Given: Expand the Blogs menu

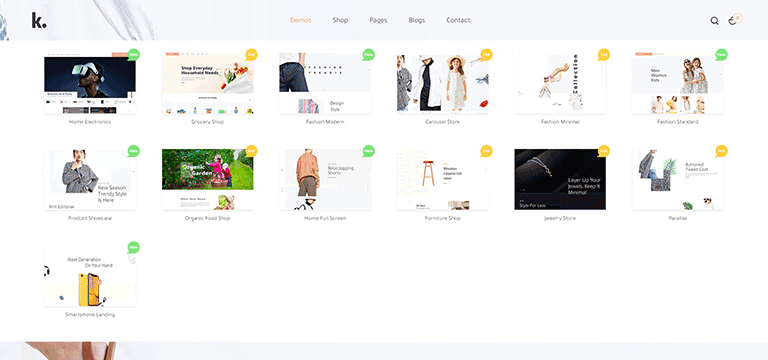Looking at the screenshot, I should [417, 20].
